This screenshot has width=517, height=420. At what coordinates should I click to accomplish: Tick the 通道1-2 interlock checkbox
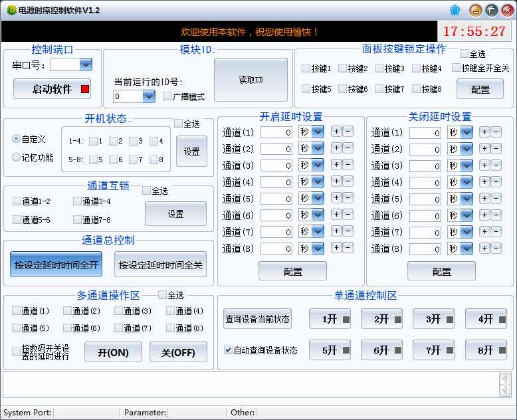(17, 201)
